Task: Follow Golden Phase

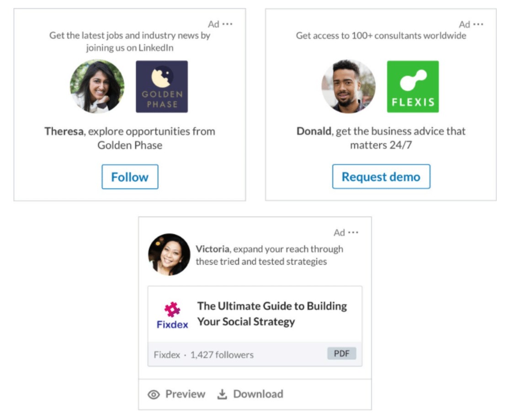Action: tap(130, 177)
